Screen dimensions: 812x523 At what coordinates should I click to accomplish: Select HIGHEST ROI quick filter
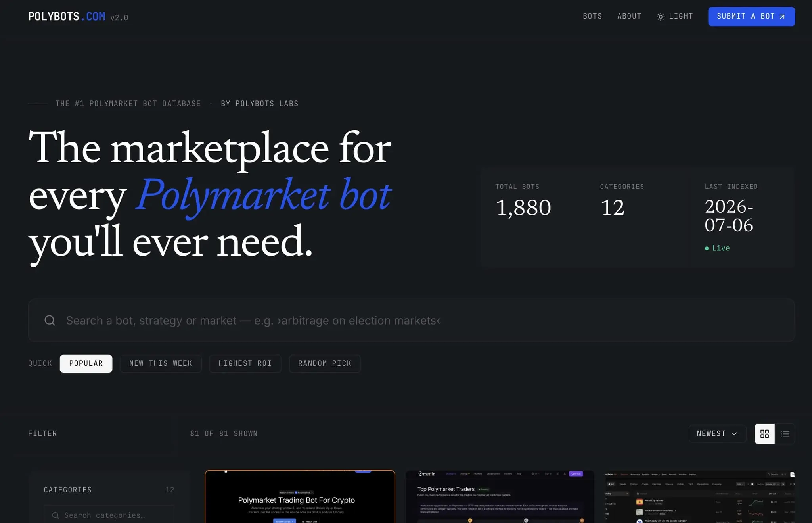click(x=245, y=363)
